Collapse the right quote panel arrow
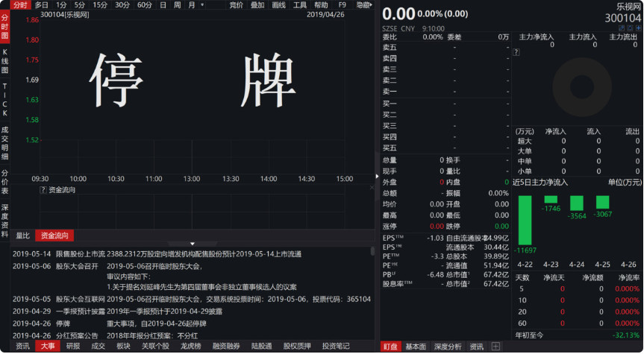Image resolution: width=644 pixels, height=354 pixels. 377,177
